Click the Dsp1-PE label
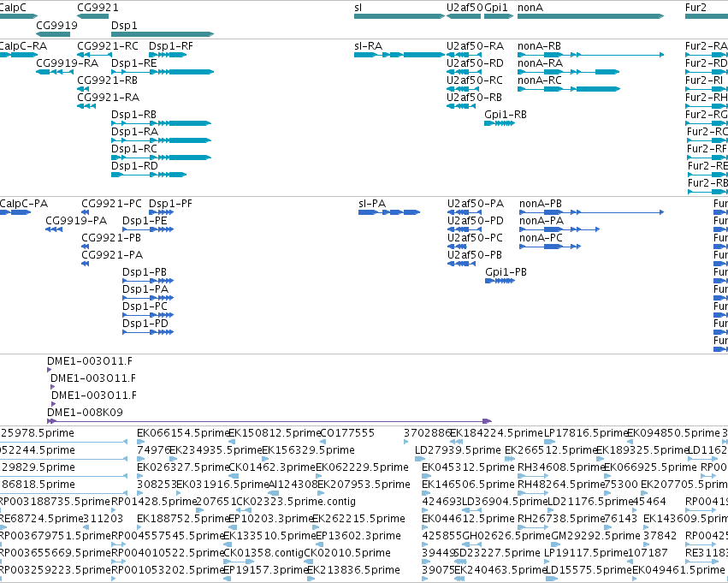Viewport: 728px width, 583px height. 145,221
